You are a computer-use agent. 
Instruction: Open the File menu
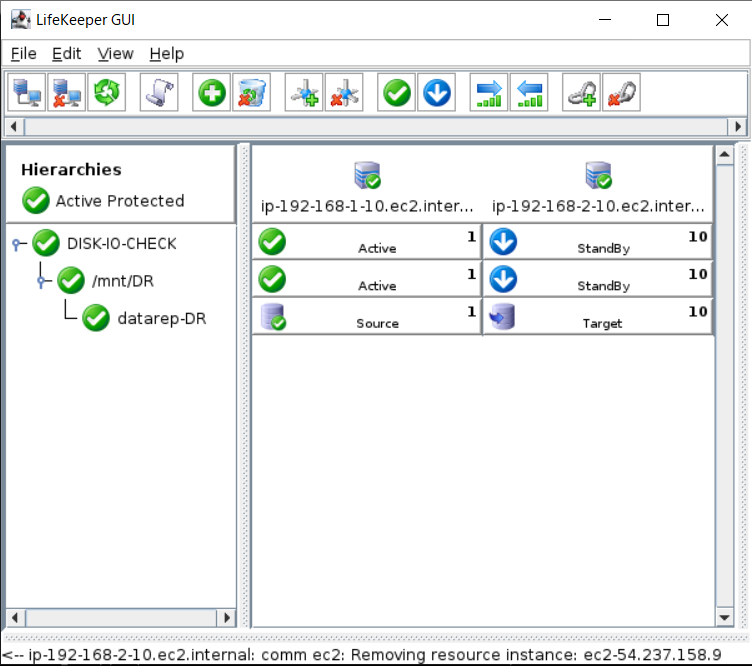pos(24,54)
